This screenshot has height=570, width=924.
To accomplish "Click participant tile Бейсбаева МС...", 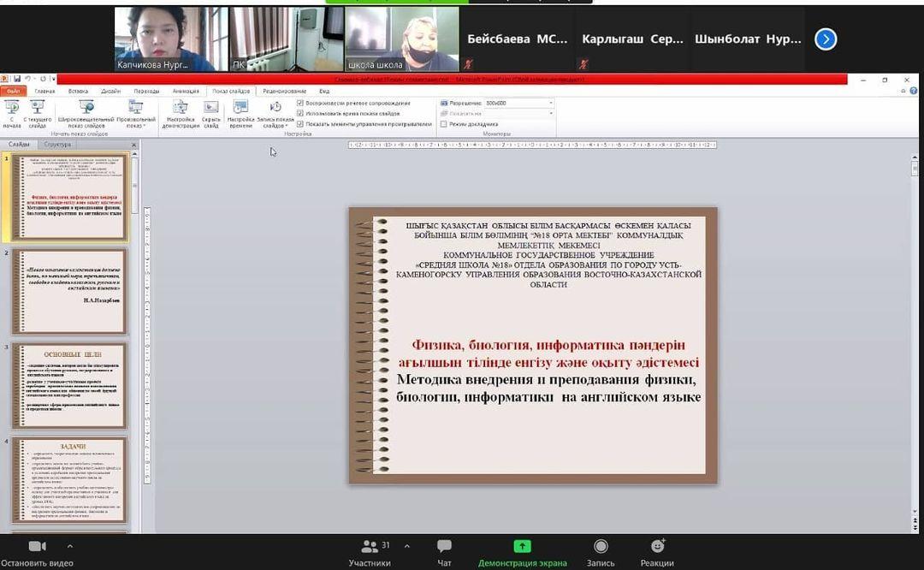I will click(x=517, y=39).
